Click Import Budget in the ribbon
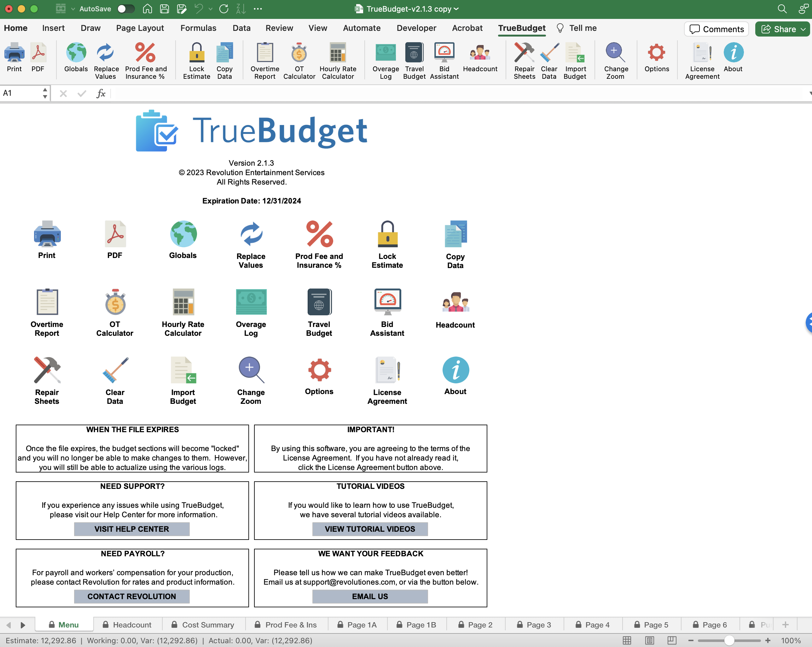 [575, 61]
